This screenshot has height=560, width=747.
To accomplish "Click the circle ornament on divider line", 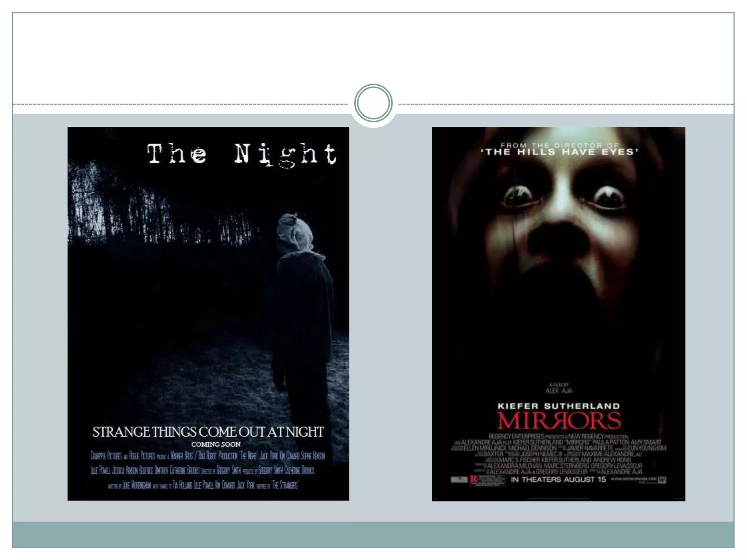I will click(373, 103).
